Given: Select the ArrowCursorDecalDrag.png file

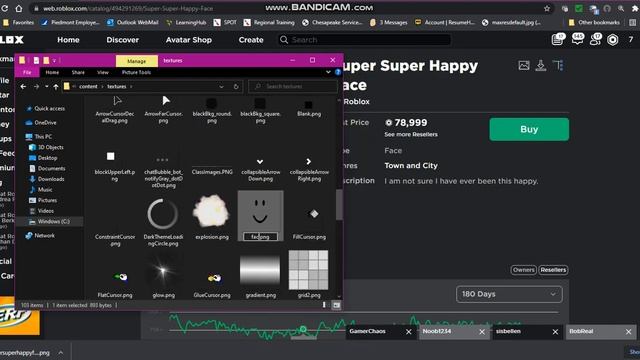Looking at the screenshot, I should pos(115,109).
